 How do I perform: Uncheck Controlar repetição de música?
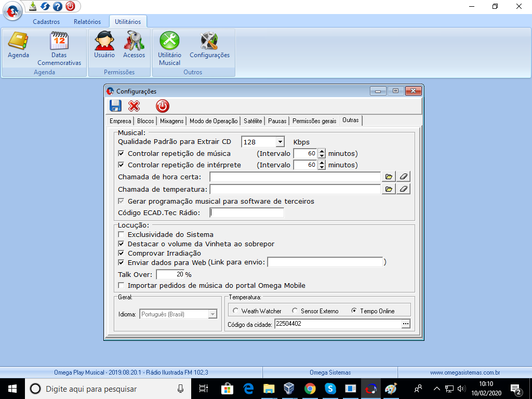[122, 154]
